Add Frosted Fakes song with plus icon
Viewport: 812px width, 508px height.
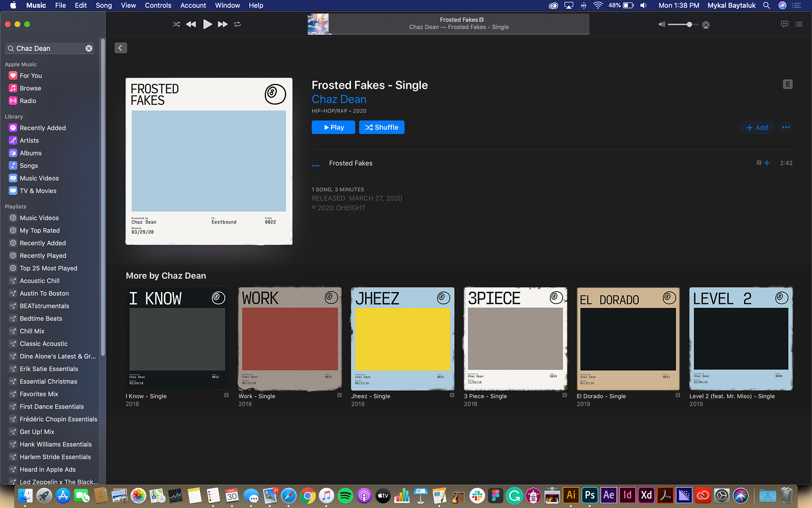click(x=767, y=163)
